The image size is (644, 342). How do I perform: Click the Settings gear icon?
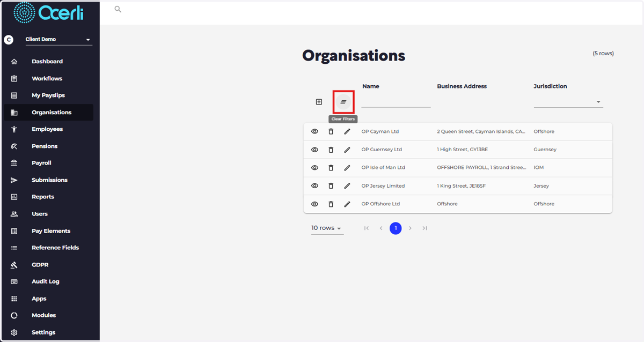tap(14, 332)
